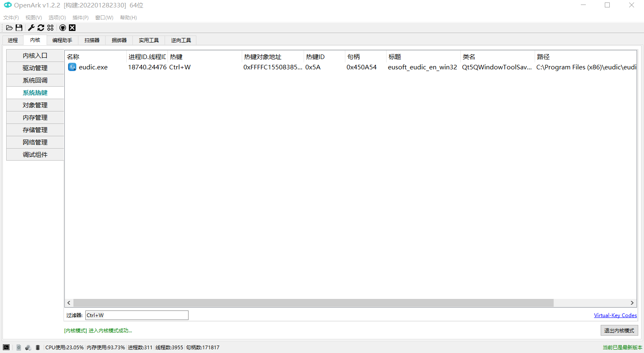The width and height of the screenshot is (644, 353).
Task: Click the scrollbar right arrow
Action: point(632,303)
